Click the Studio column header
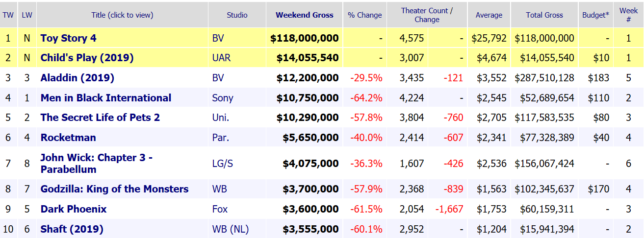 click(x=237, y=15)
